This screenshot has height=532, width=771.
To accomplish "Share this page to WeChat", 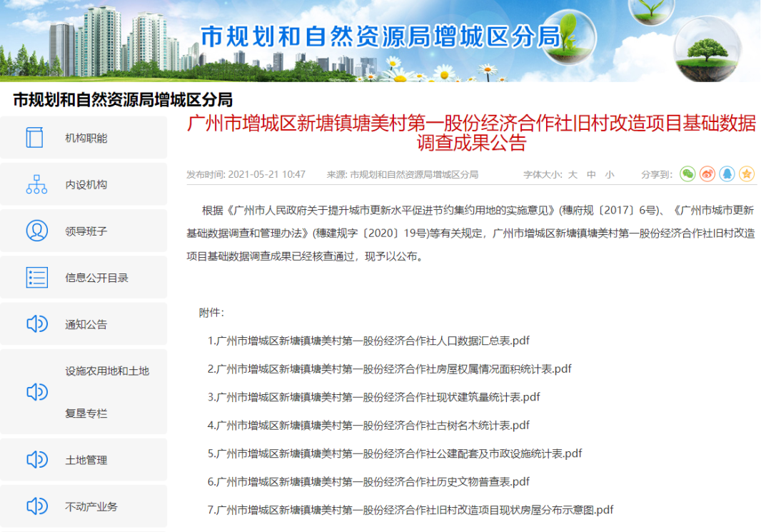I will coord(687,174).
